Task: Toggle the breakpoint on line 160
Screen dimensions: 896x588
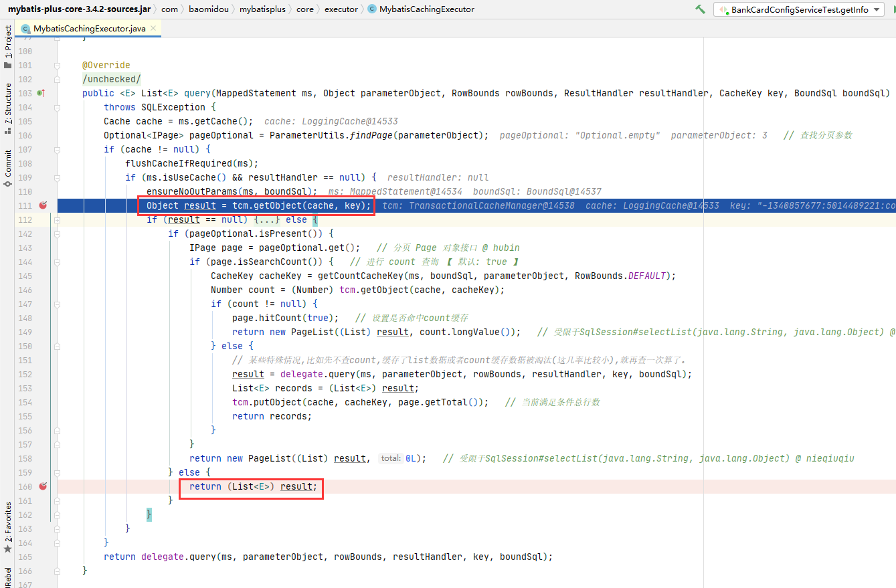Action: (43, 487)
